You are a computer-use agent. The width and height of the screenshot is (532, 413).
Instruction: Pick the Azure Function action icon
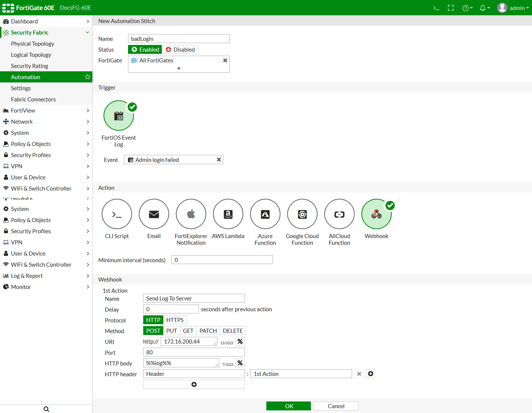pos(265,214)
